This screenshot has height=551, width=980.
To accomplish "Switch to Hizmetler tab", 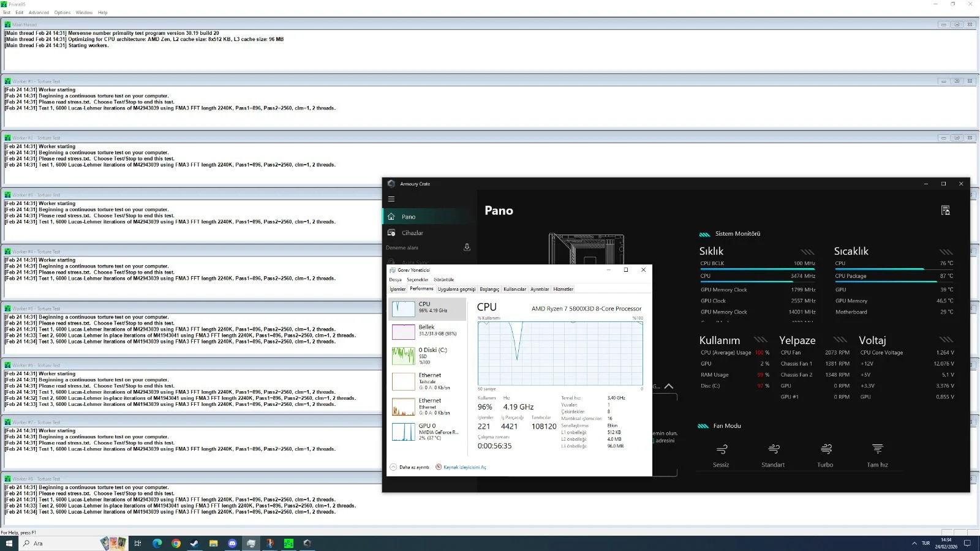I will click(563, 289).
